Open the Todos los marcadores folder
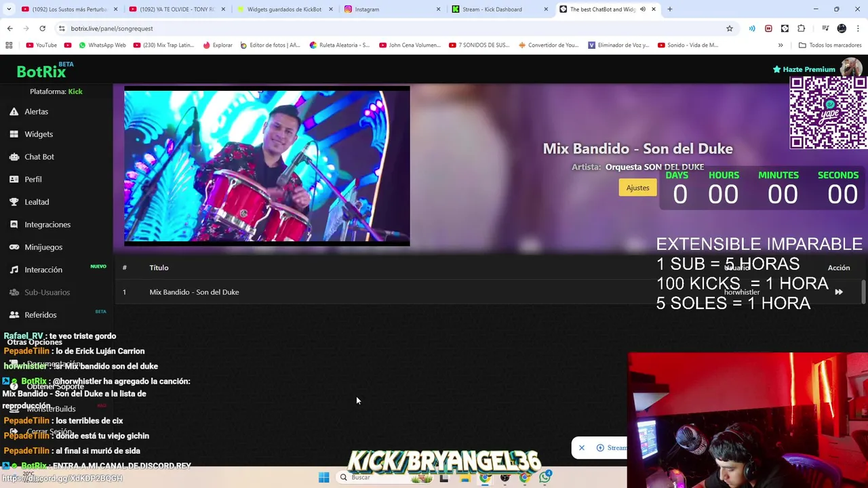The width and height of the screenshot is (868, 488). coord(830,45)
